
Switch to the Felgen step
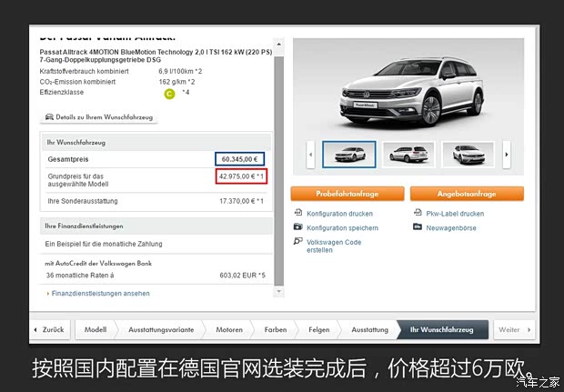[319, 330]
